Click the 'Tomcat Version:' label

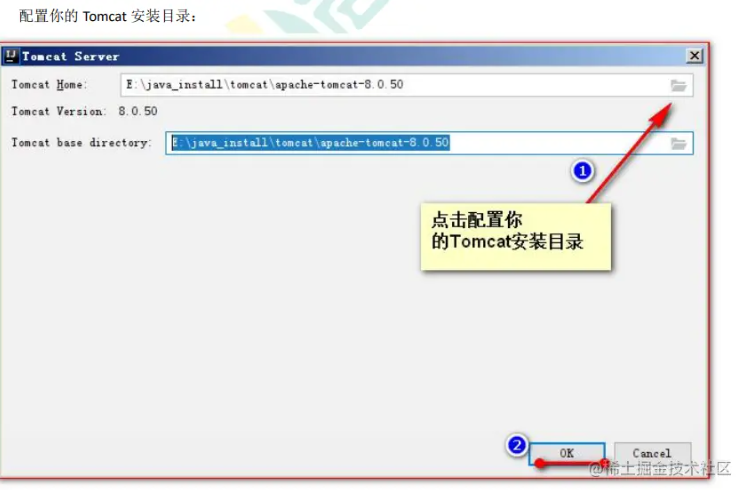point(59,111)
